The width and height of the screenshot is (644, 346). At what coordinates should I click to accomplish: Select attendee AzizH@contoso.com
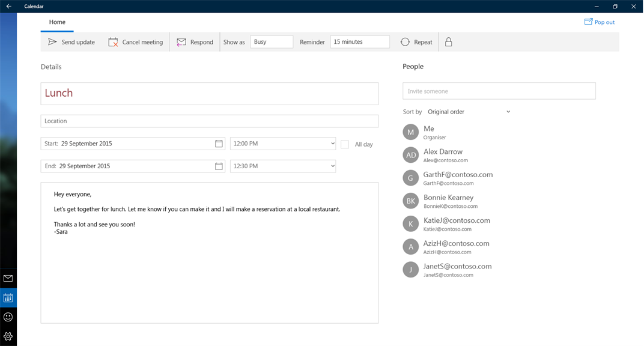[457, 243]
